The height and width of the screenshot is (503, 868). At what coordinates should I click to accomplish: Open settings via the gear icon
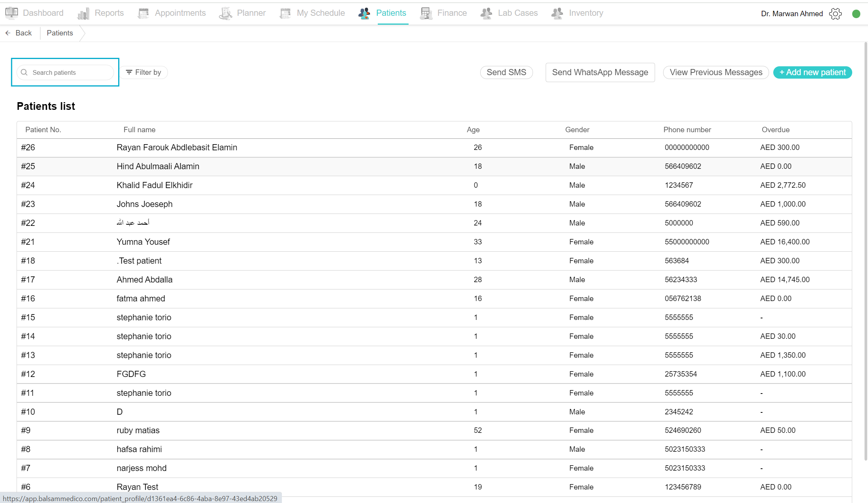click(835, 14)
